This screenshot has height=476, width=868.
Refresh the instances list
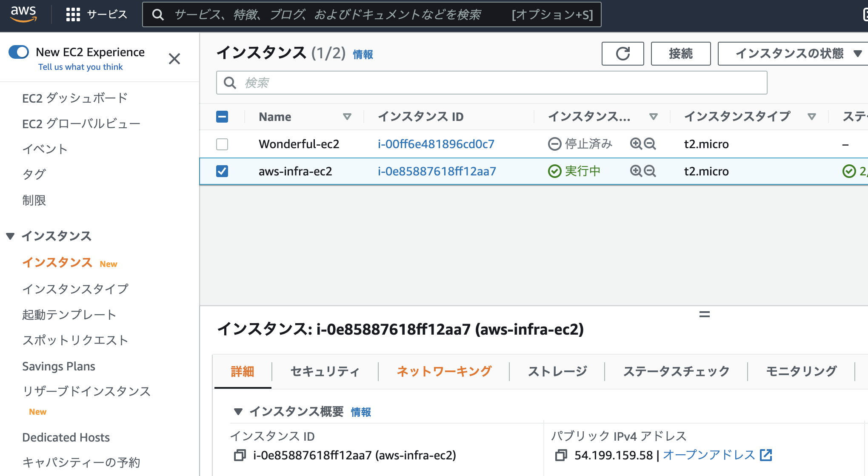tap(622, 54)
